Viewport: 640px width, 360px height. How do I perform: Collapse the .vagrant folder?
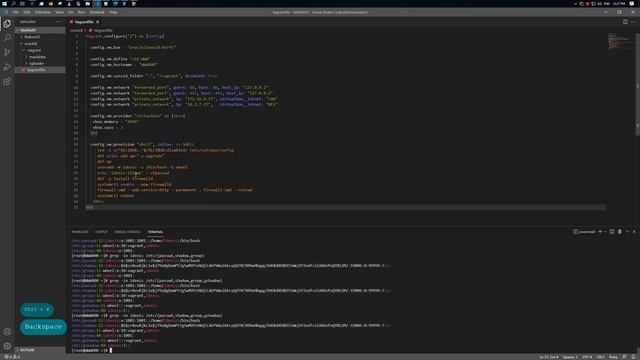click(40, 50)
